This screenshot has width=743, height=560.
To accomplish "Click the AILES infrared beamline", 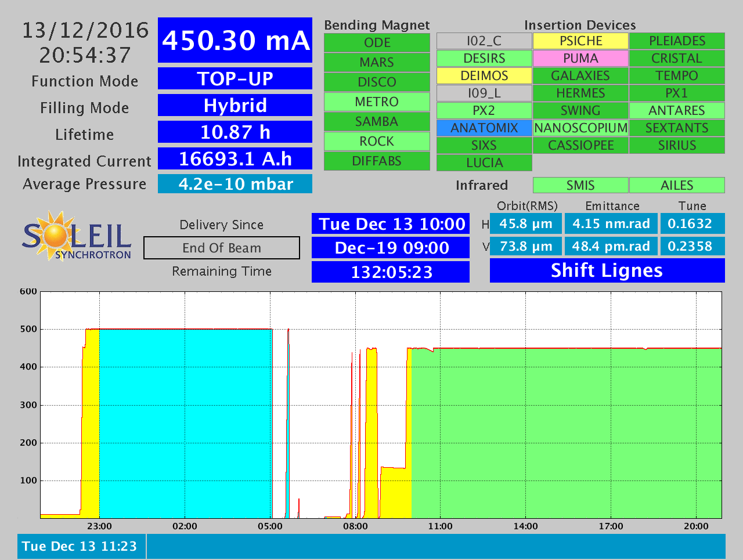I will point(677,185).
